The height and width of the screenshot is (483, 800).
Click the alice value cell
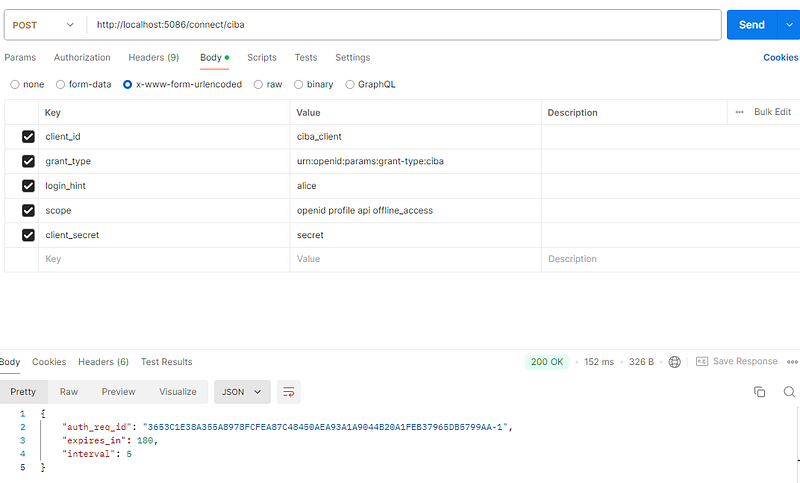415,186
